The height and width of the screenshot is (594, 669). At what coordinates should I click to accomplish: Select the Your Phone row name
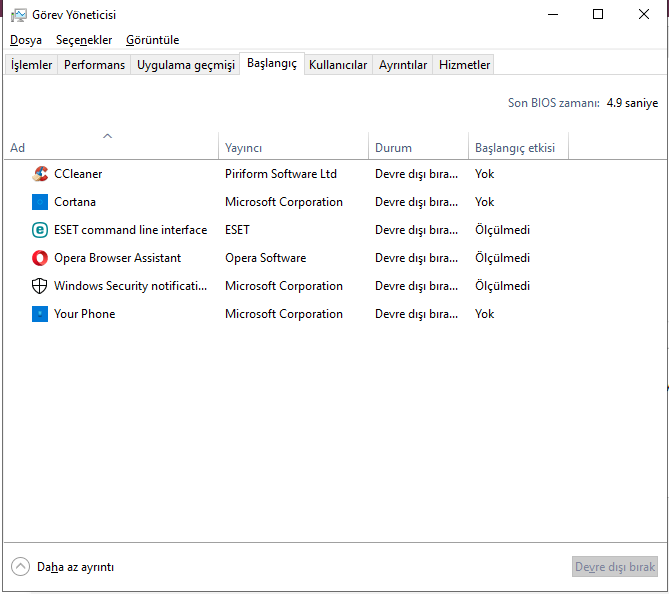click(84, 314)
